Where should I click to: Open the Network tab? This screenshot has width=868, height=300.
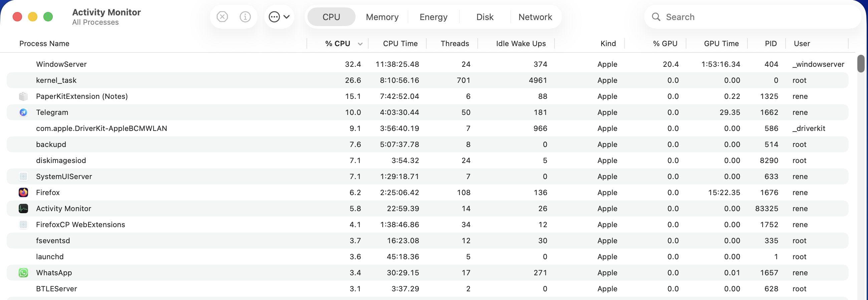pos(535,16)
